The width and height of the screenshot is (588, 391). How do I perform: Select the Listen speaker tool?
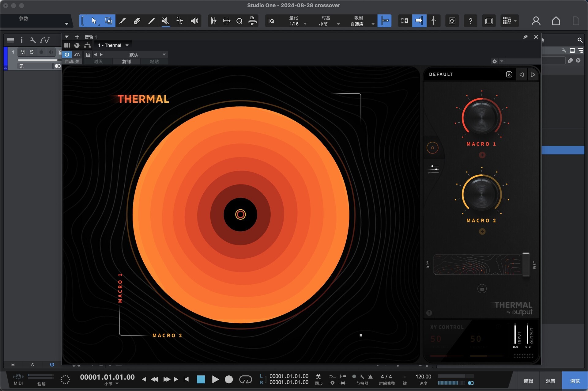click(x=194, y=21)
